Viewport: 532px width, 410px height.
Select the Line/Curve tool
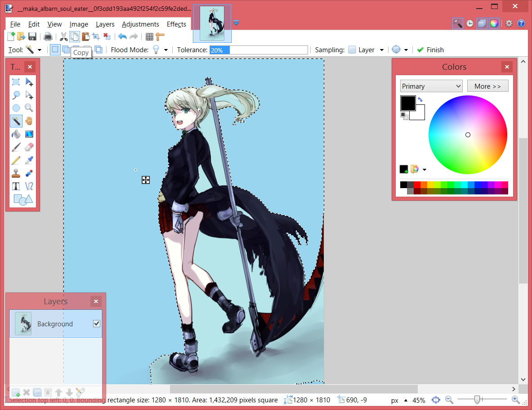coord(29,186)
